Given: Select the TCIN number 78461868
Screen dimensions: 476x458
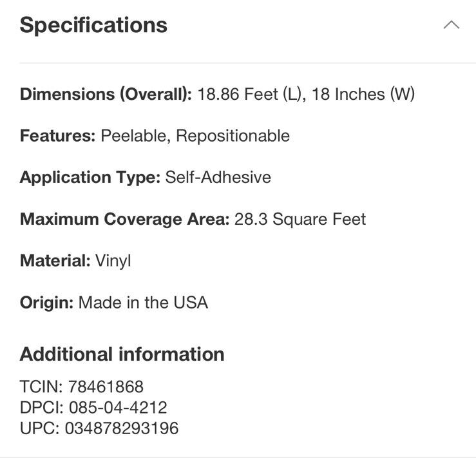Looking at the screenshot, I should point(106,386).
